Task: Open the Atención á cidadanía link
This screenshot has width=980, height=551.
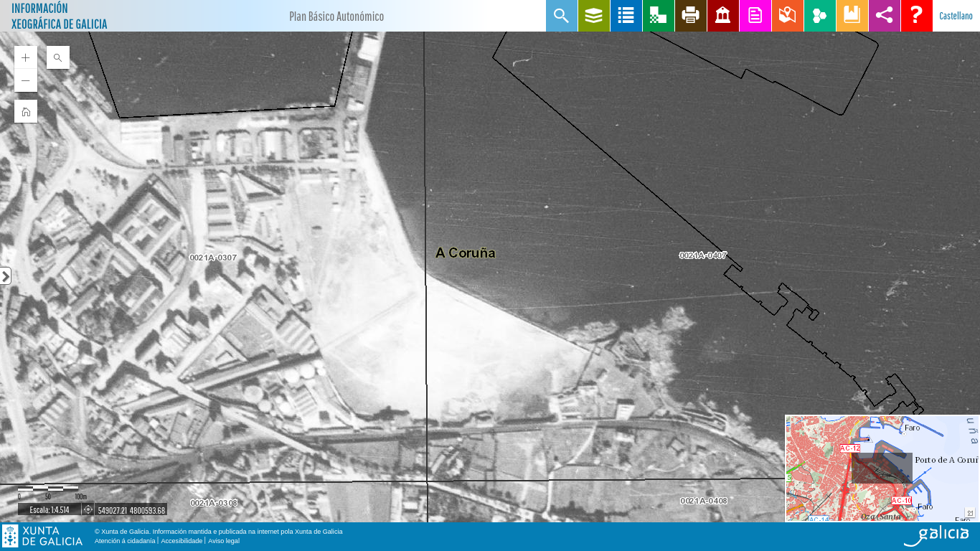Action: coord(125,541)
